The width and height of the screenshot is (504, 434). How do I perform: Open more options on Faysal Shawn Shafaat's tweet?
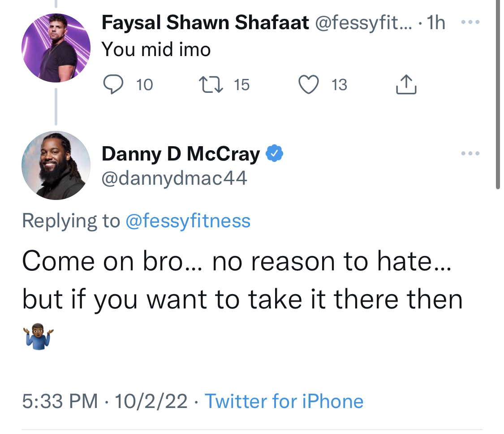[470, 22]
